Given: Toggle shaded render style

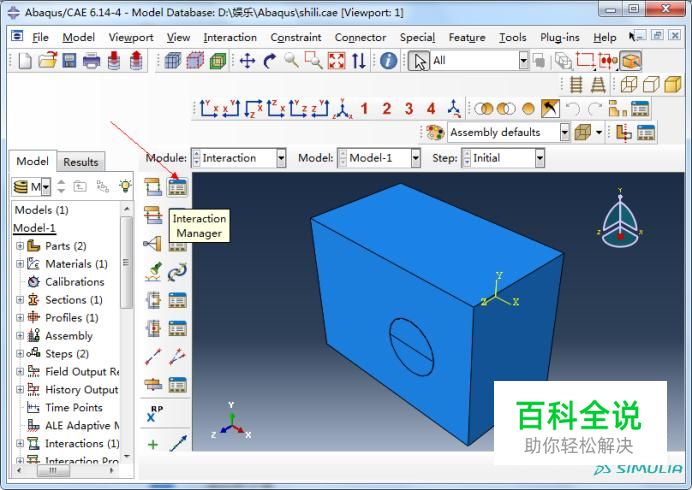Looking at the screenshot, I should (x=673, y=84).
